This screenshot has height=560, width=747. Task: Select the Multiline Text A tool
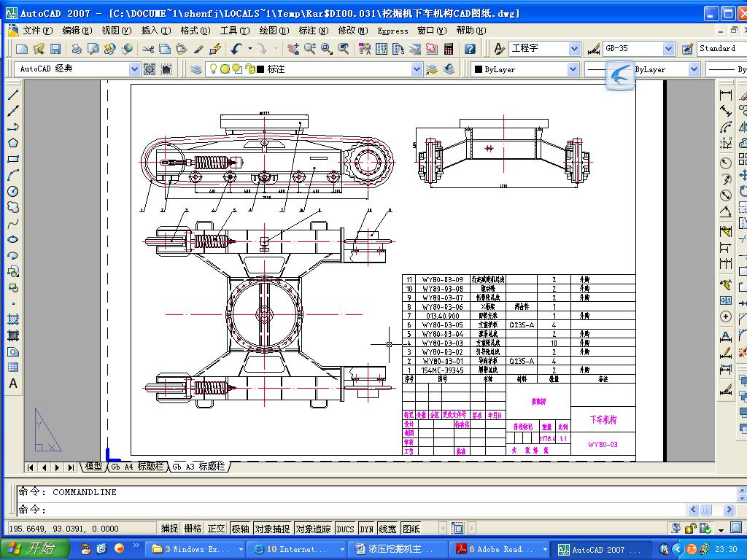[13, 384]
